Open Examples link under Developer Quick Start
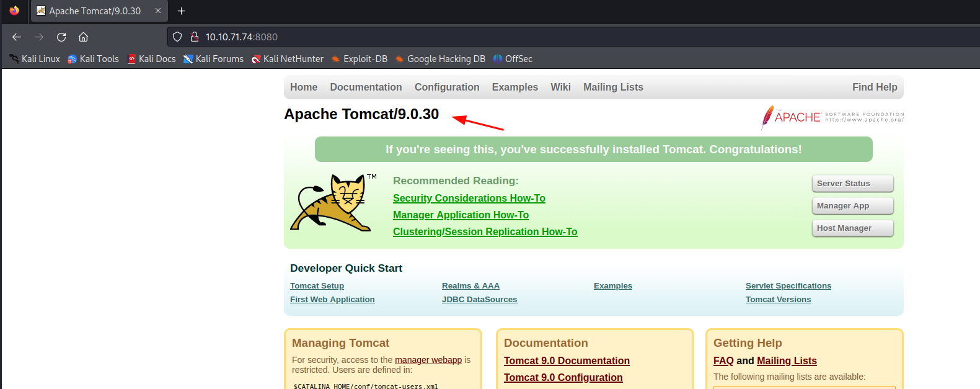 [613, 286]
